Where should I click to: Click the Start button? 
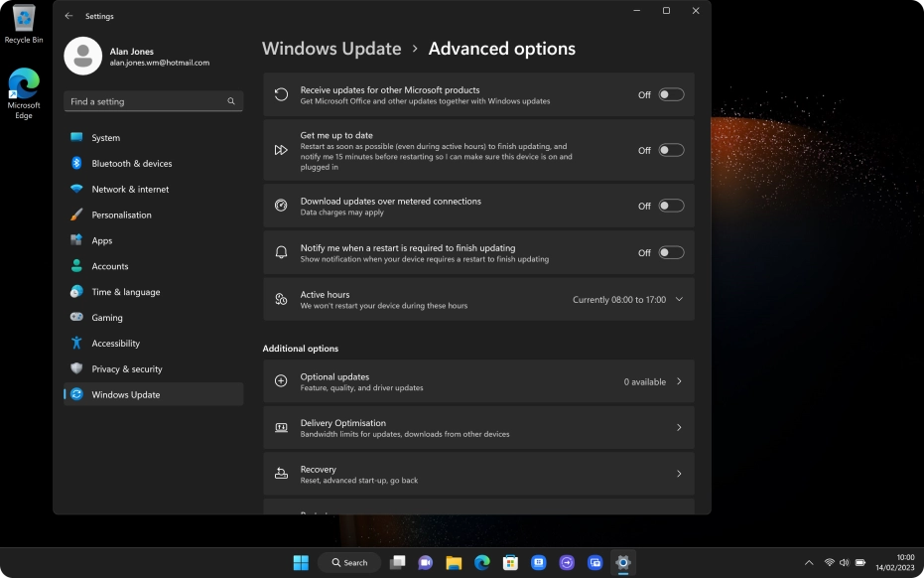pos(300,562)
